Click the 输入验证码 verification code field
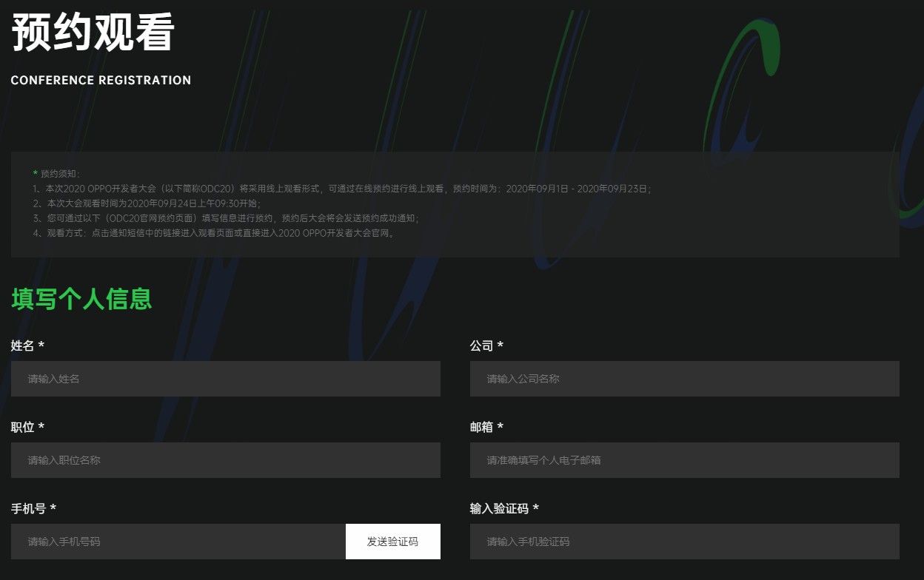Viewport: 924px width, 580px height. (x=685, y=542)
